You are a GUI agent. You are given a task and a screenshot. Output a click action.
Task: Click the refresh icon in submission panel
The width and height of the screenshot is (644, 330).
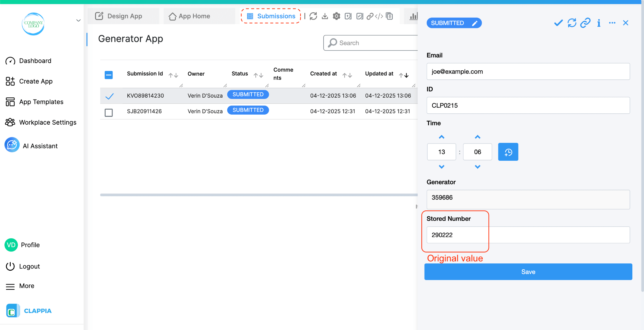coord(572,23)
